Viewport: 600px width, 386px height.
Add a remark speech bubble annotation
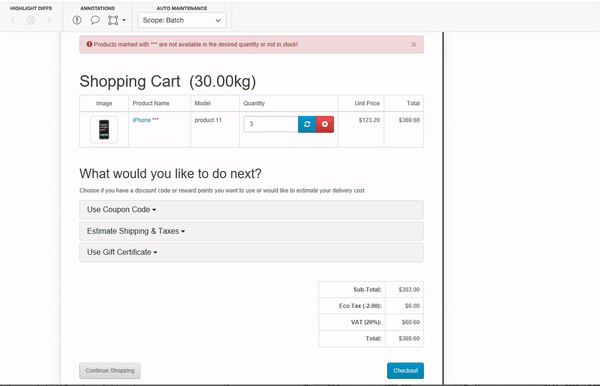(x=95, y=20)
